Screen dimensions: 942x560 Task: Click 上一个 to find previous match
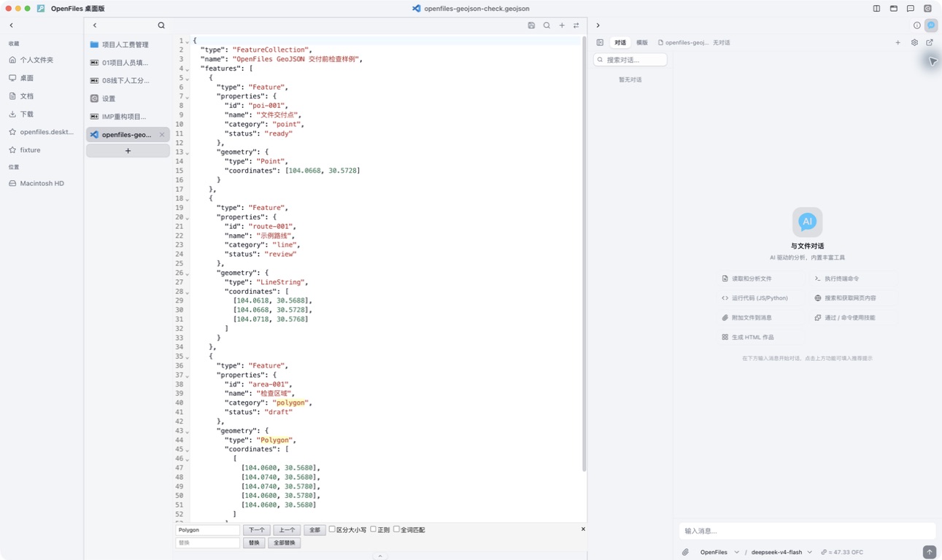coord(287,530)
